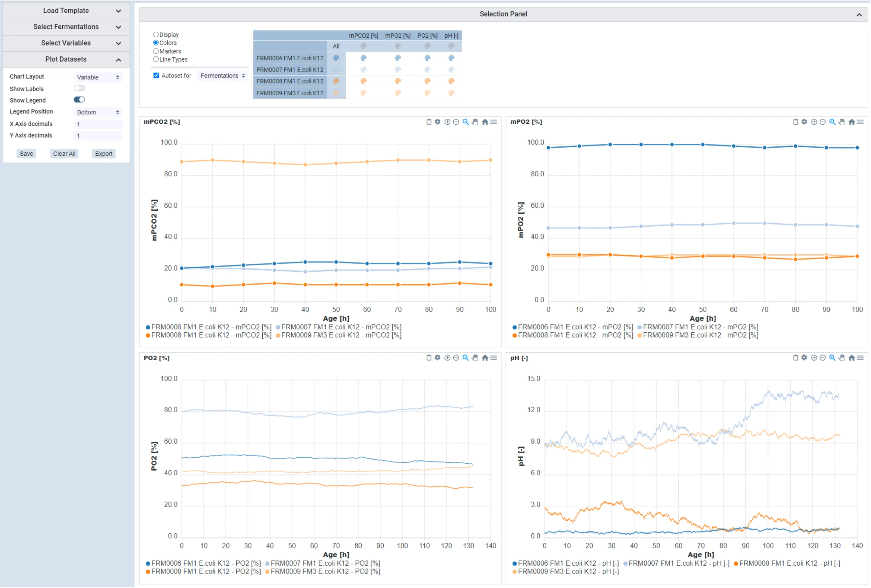
Task: Pick color for FRM0006 mPCO2 cell
Action: pyautogui.click(x=364, y=58)
